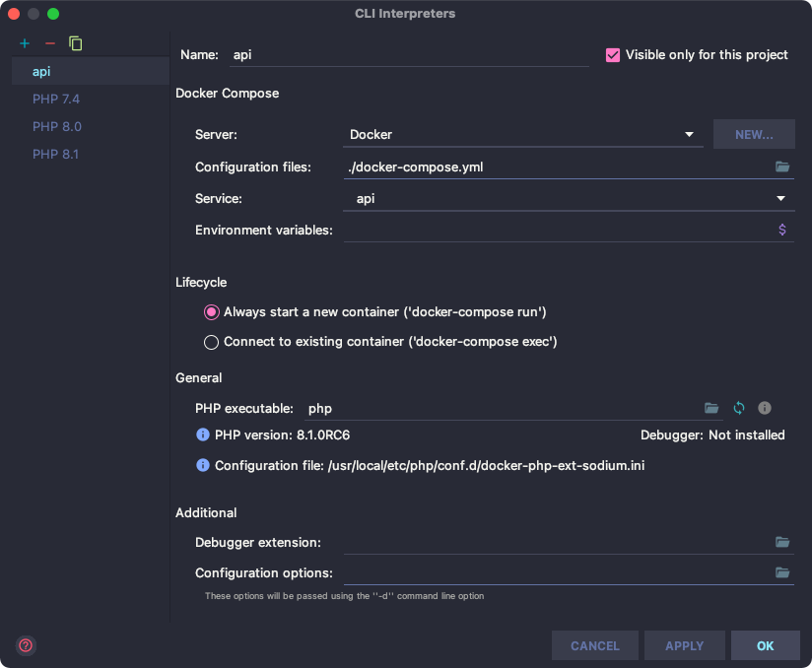
Task: Open environment variables editor dollar icon
Action: 782,230
